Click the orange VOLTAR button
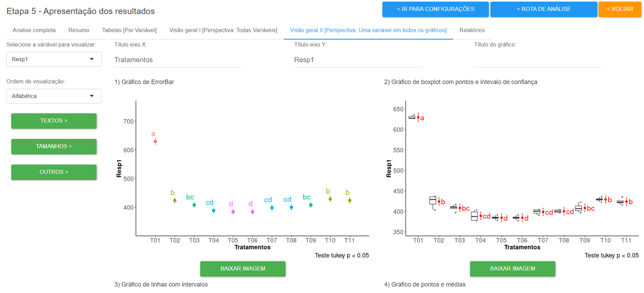Image resolution: width=644 pixels, height=293 pixels. 620,9
